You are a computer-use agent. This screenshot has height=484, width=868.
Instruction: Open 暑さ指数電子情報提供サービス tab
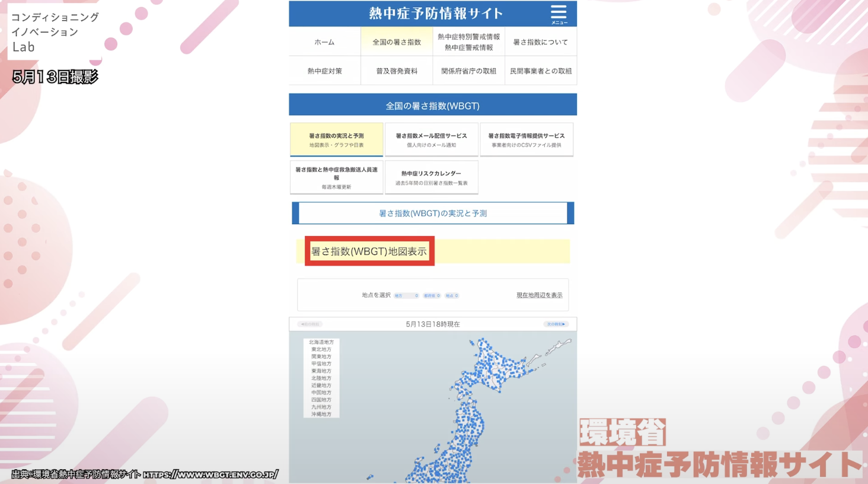(526, 140)
